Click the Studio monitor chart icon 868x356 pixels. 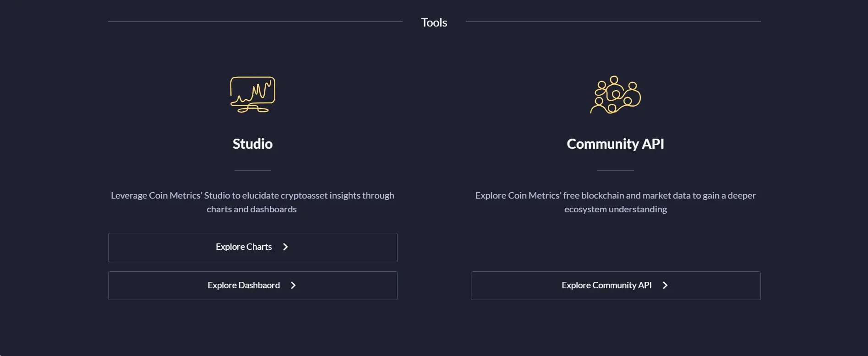pos(252,94)
